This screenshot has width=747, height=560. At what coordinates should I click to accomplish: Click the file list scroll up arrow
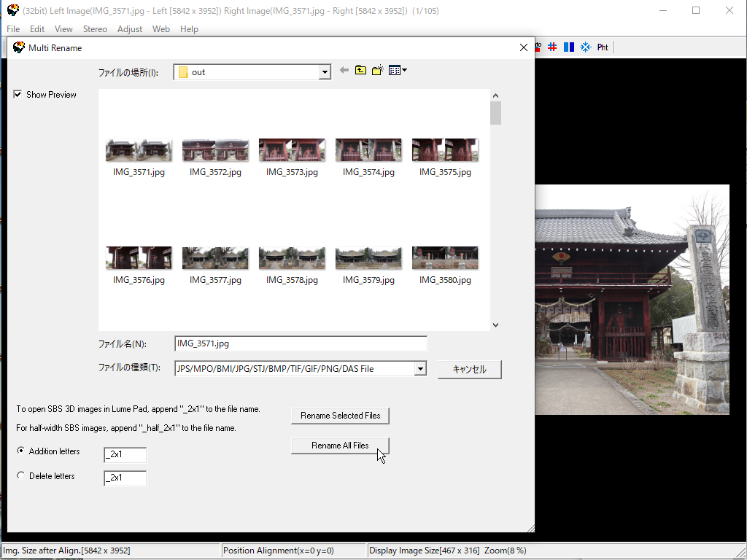pos(495,96)
